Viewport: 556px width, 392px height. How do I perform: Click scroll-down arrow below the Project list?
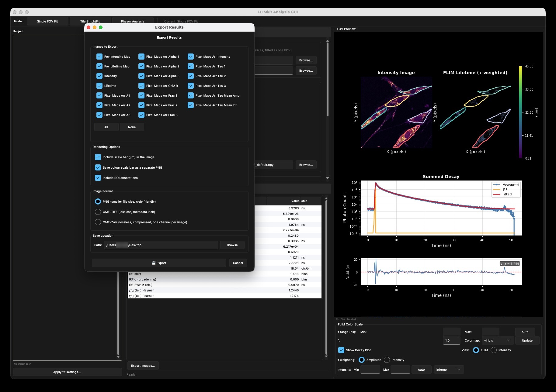pos(118,357)
